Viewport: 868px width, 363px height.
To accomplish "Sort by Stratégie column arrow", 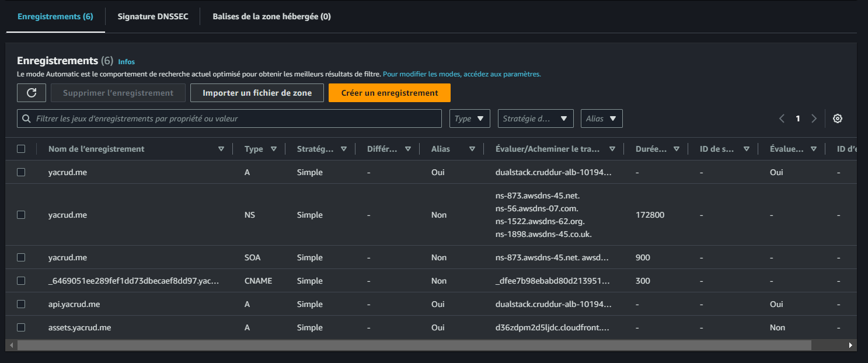I will [x=343, y=149].
